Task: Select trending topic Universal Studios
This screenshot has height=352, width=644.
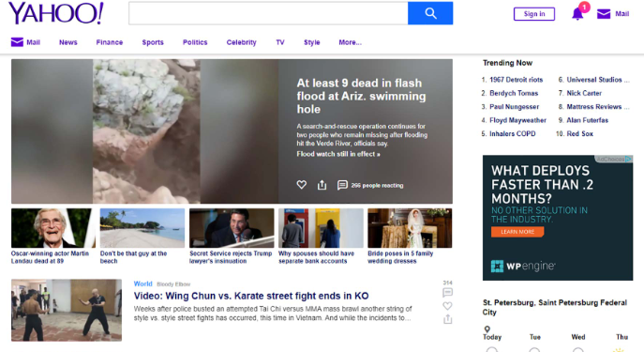Action: [x=598, y=80]
